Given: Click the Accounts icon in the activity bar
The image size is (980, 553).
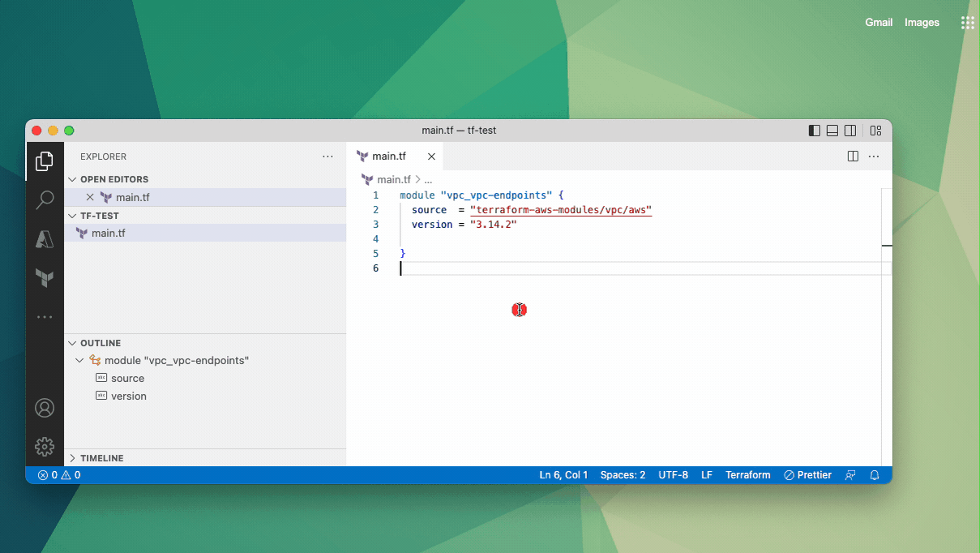Looking at the screenshot, I should click(x=45, y=408).
